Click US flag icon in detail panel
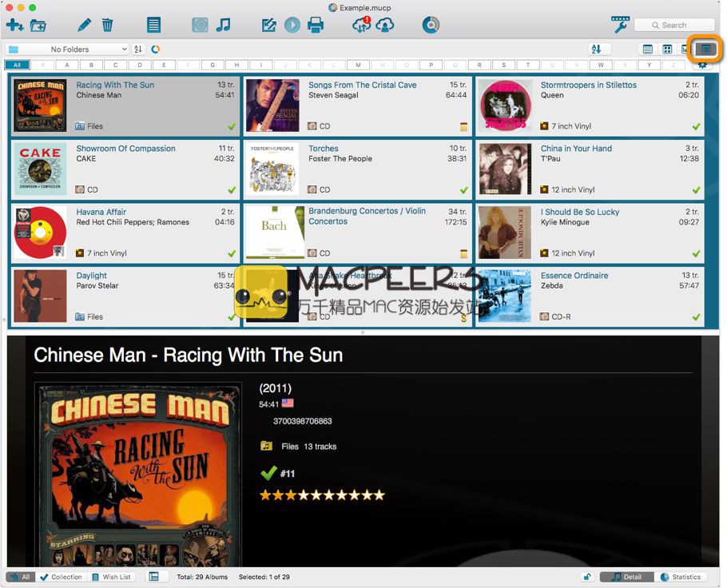The image size is (727, 588). point(288,403)
